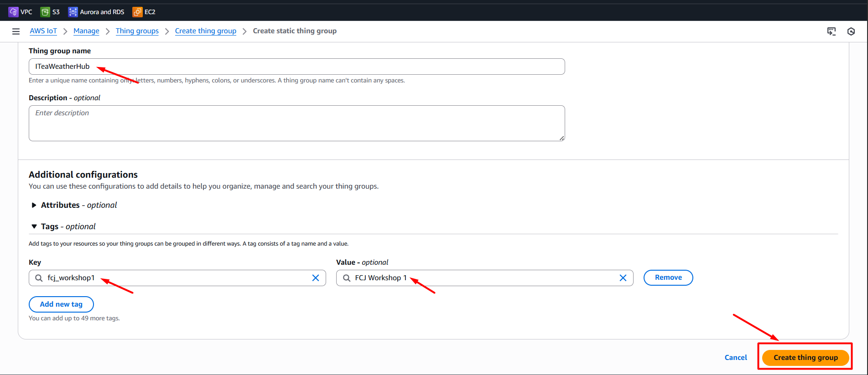Return to Create thing group breadcrumb
Image resolution: width=868 pixels, height=375 pixels.
[x=206, y=31]
